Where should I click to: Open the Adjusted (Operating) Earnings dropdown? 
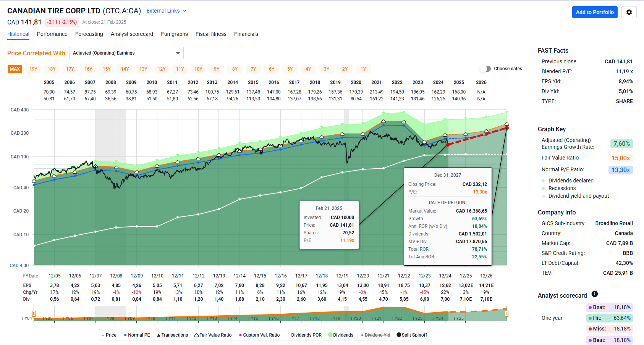(x=126, y=53)
